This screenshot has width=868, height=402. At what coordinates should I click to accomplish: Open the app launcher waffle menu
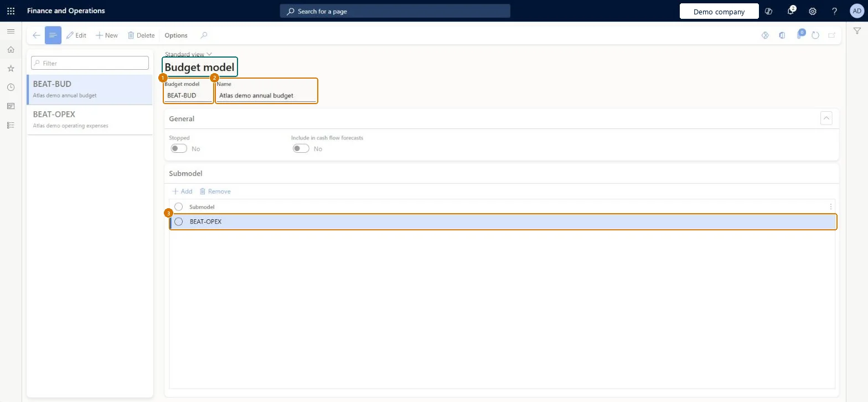(11, 11)
